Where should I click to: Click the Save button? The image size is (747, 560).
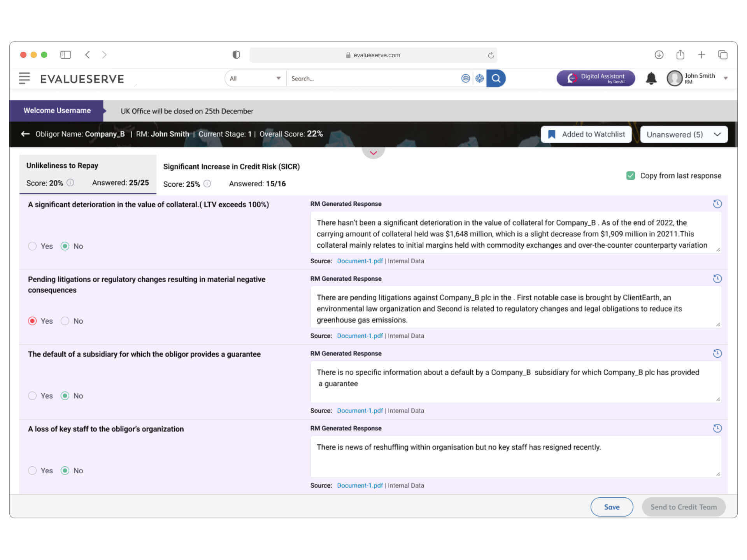(x=611, y=507)
